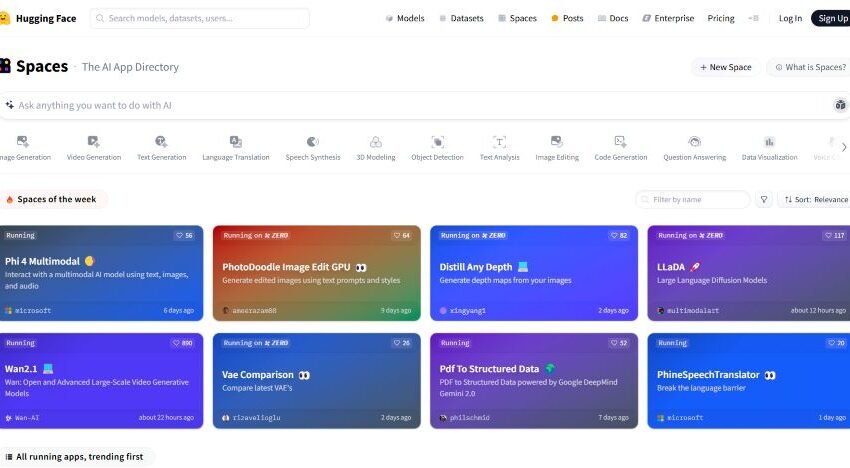850x468 pixels.
Task: Open the Posts nav item
Action: click(x=567, y=18)
